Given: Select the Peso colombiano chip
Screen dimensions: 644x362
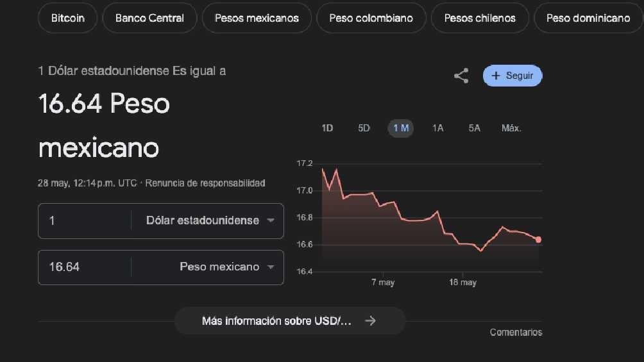Looking at the screenshot, I should coord(371,18).
